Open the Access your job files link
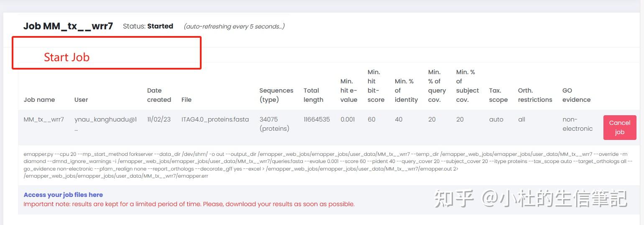Image resolution: width=644 pixels, height=225 pixels. pyautogui.click(x=63, y=195)
